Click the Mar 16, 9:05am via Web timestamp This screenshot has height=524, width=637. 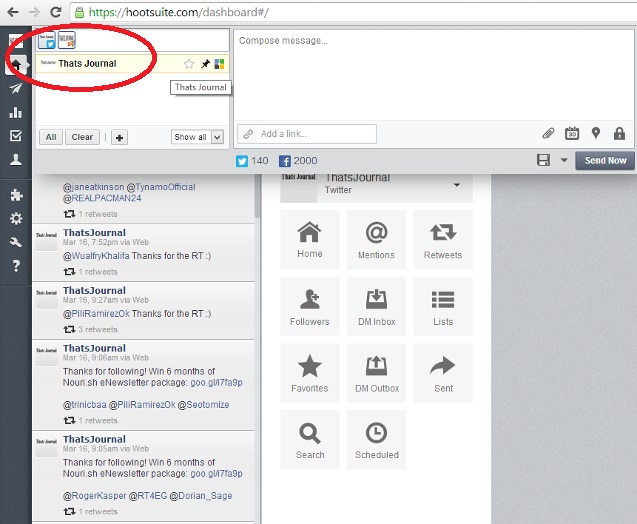click(x=106, y=449)
